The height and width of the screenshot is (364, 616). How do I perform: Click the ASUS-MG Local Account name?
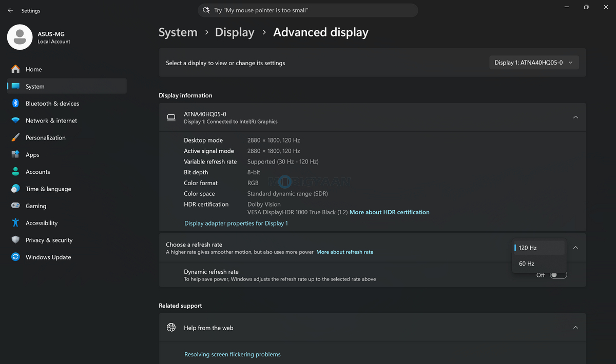point(54,37)
